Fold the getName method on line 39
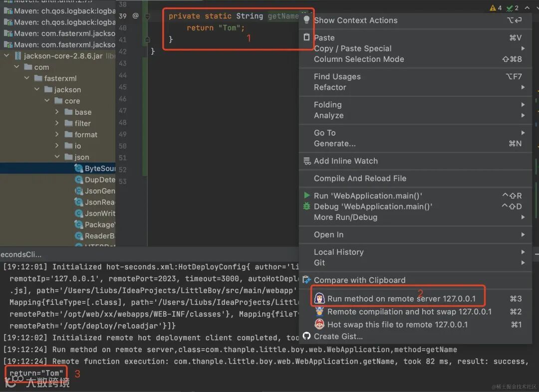Screen dimensions: 539x392 tap(147, 16)
